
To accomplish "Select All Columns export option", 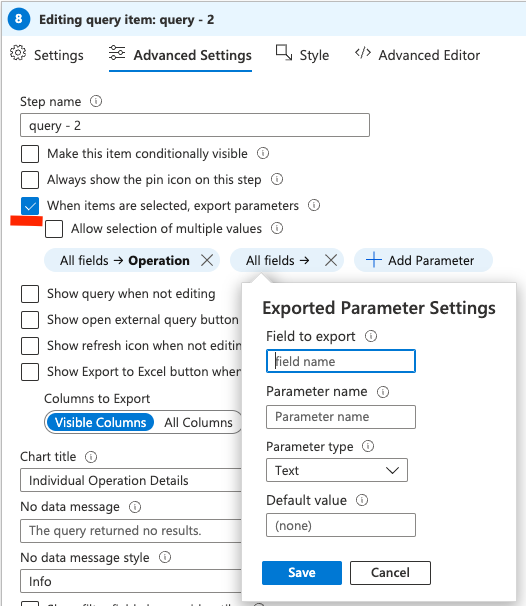I will (x=198, y=422).
